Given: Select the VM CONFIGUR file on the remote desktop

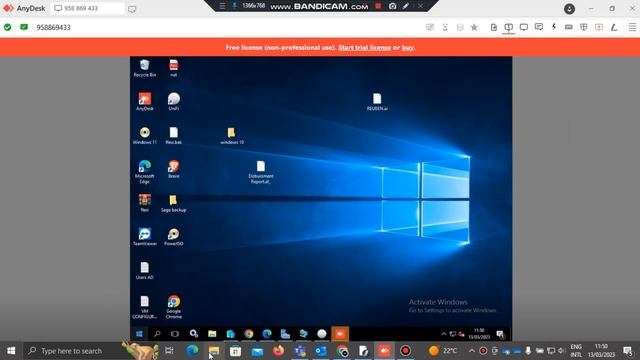Looking at the screenshot, I should pos(144,307).
